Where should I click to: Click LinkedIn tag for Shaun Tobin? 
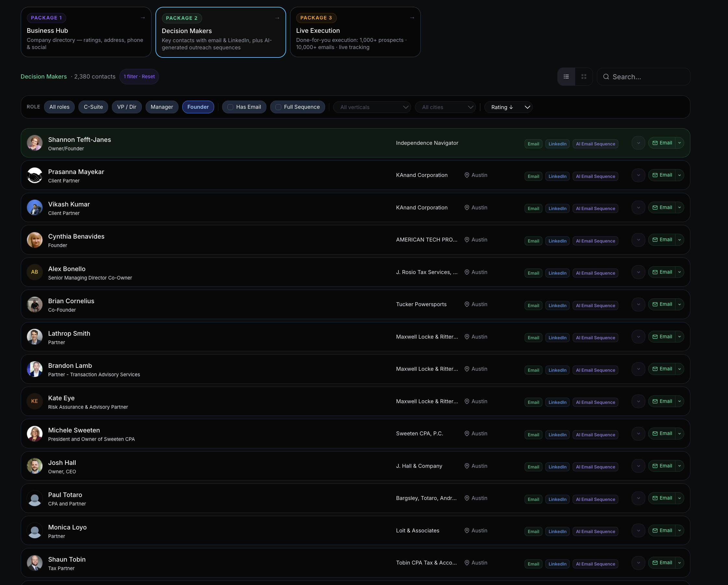557,564
